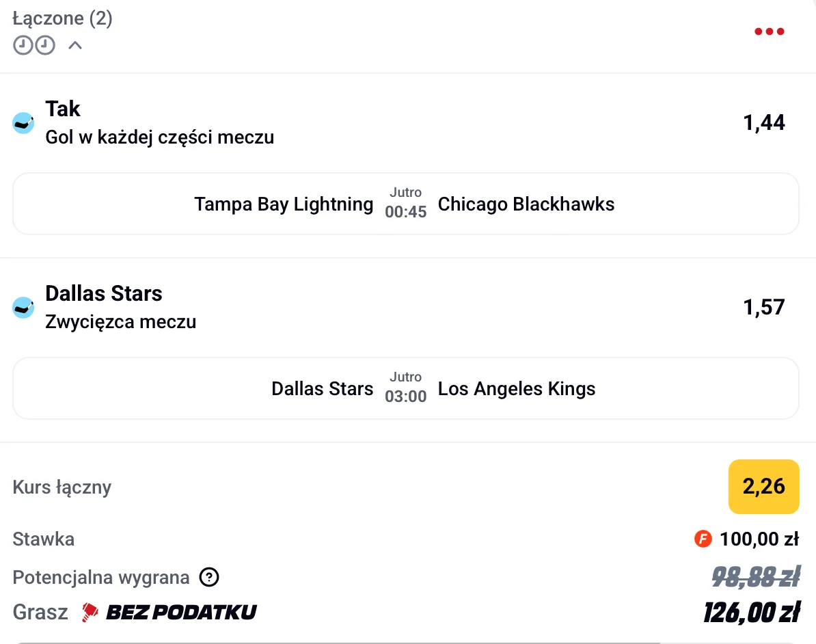Open the red three-dots options menu
This screenshot has height=644, width=816.
click(x=769, y=31)
